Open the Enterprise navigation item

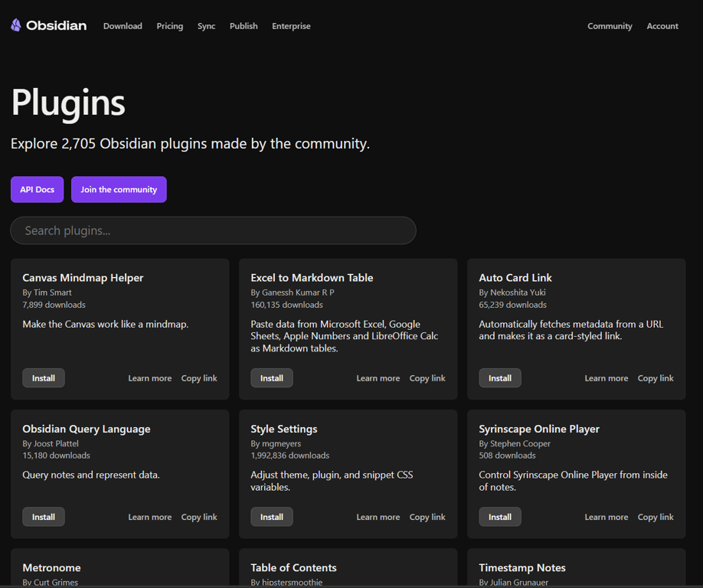coord(291,26)
